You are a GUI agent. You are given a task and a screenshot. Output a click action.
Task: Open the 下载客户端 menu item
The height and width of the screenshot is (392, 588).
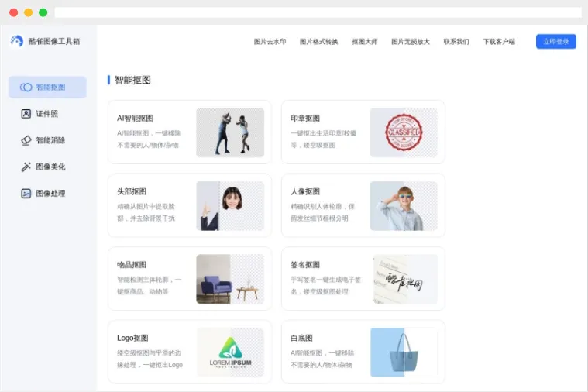pyautogui.click(x=499, y=42)
